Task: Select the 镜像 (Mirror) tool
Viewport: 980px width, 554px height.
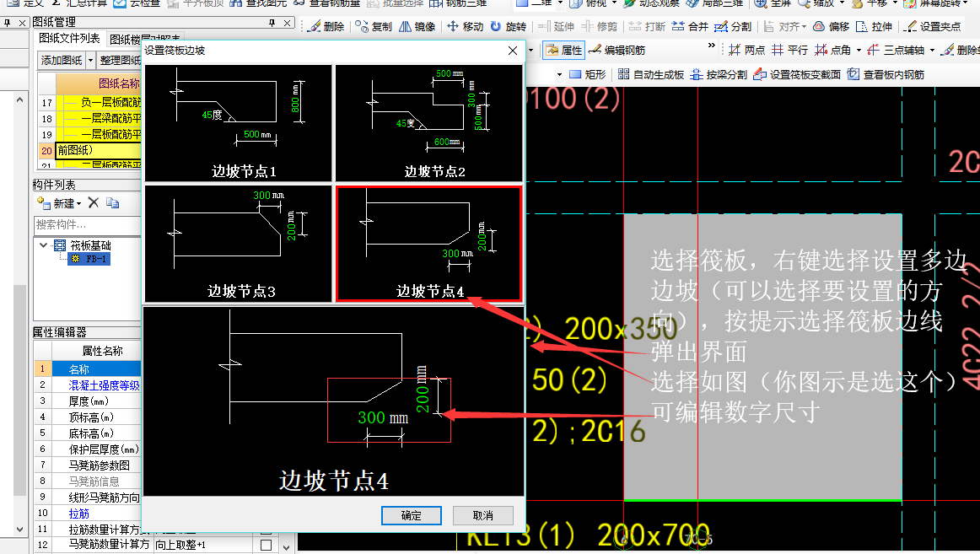Action: click(x=417, y=27)
